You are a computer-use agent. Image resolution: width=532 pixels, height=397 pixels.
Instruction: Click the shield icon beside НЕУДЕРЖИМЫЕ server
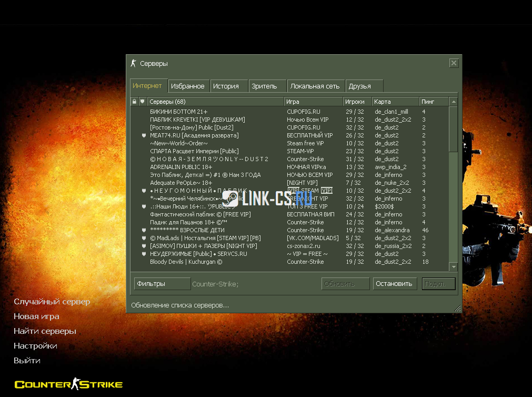point(144,254)
